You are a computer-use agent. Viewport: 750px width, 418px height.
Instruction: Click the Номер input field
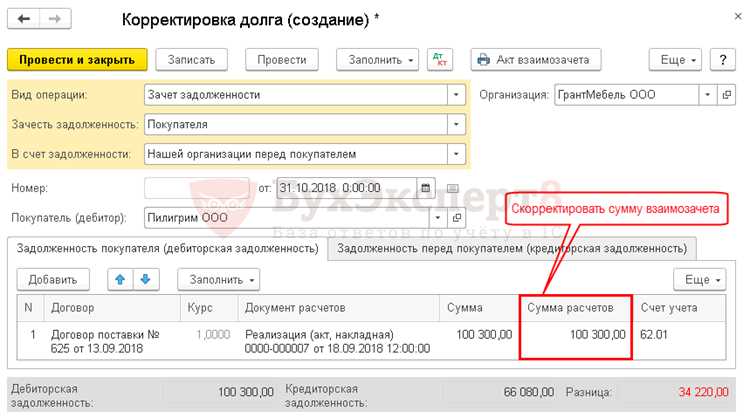pos(197,188)
